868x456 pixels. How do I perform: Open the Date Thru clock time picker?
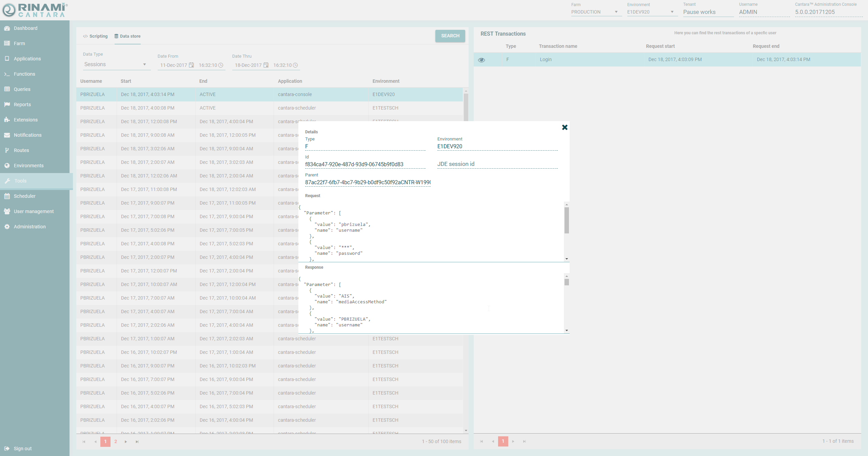coord(295,65)
